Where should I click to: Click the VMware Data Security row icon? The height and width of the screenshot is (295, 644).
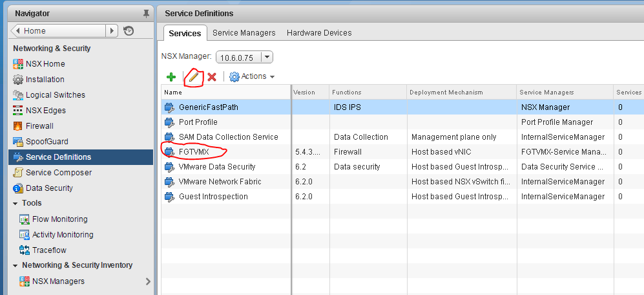170,167
